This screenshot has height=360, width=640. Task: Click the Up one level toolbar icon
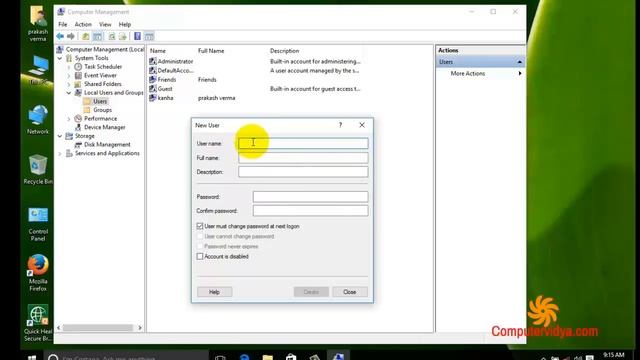86,36
